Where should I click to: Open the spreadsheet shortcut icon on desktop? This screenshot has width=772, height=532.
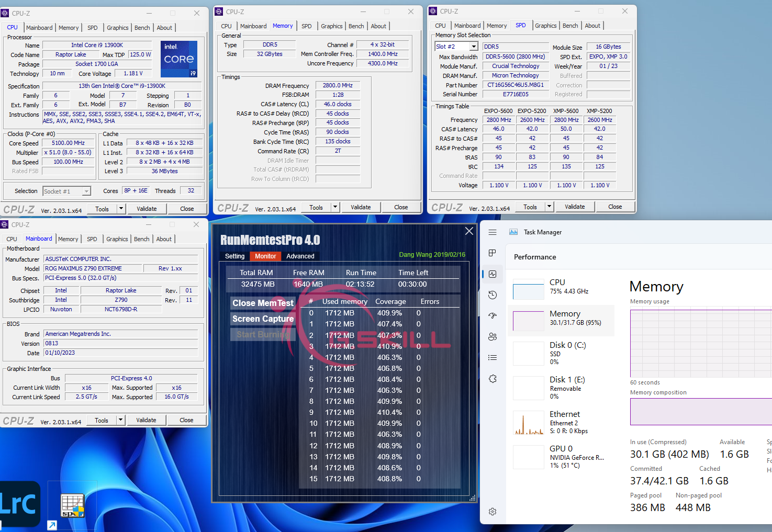(x=72, y=506)
